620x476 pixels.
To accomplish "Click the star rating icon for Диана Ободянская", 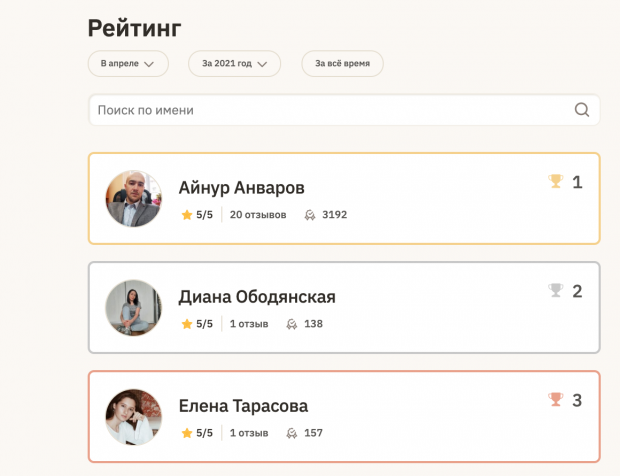I will click(186, 324).
